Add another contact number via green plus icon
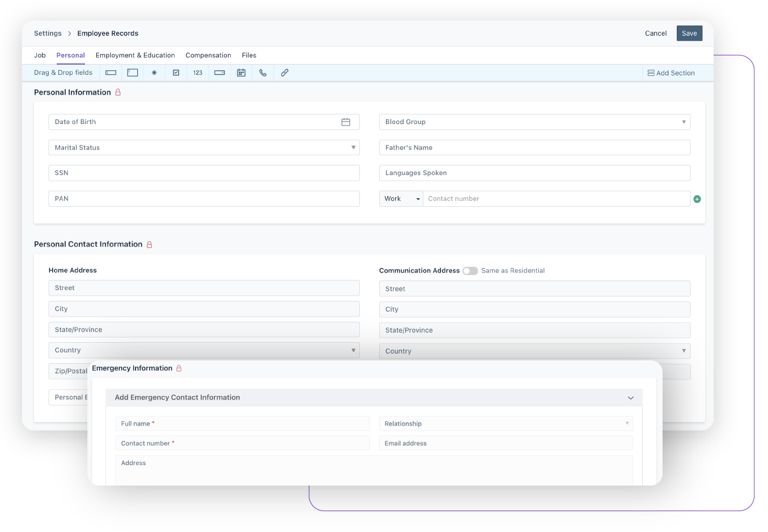The height and width of the screenshot is (532, 768). click(697, 199)
